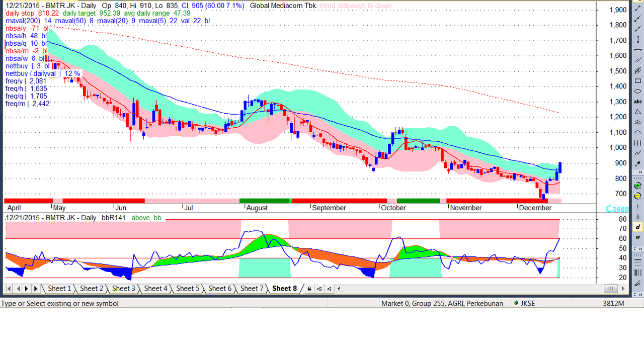Click the 'bbR141' indicator title

click(x=113, y=218)
